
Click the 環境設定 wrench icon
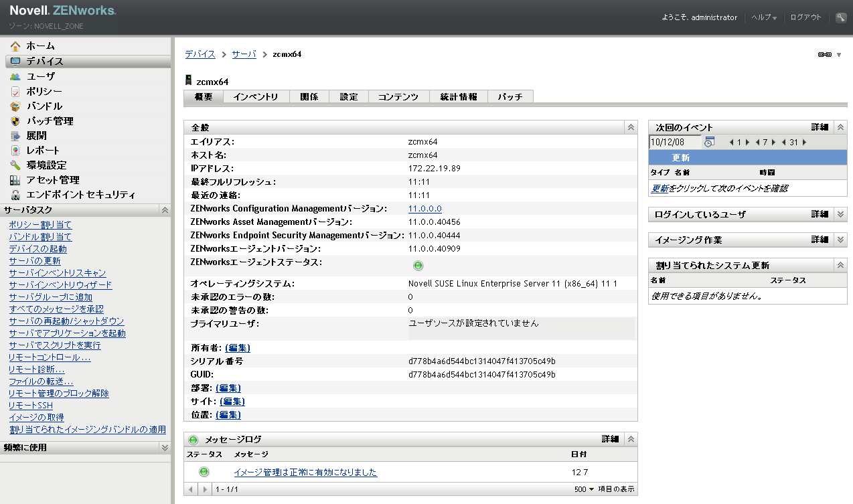[15, 165]
